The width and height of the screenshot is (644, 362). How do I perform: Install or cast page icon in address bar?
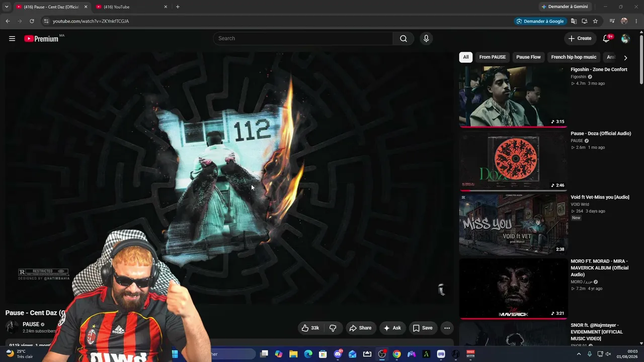pyautogui.click(x=584, y=21)
